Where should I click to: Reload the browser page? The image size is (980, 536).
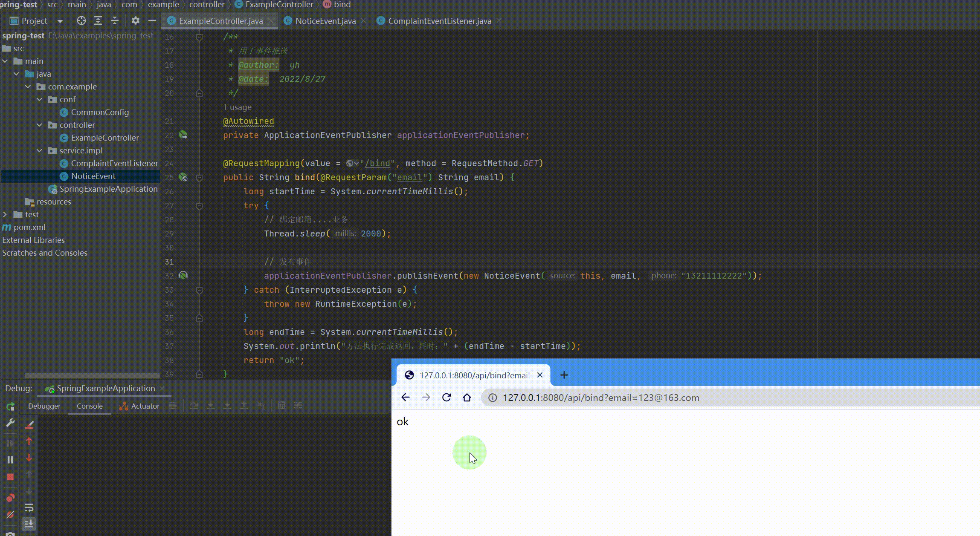click(447, 398)
